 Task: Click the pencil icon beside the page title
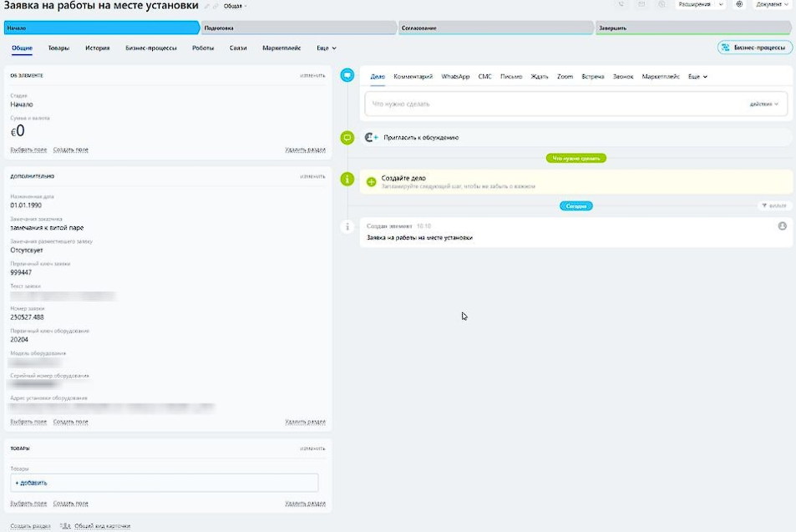(207, 6)
